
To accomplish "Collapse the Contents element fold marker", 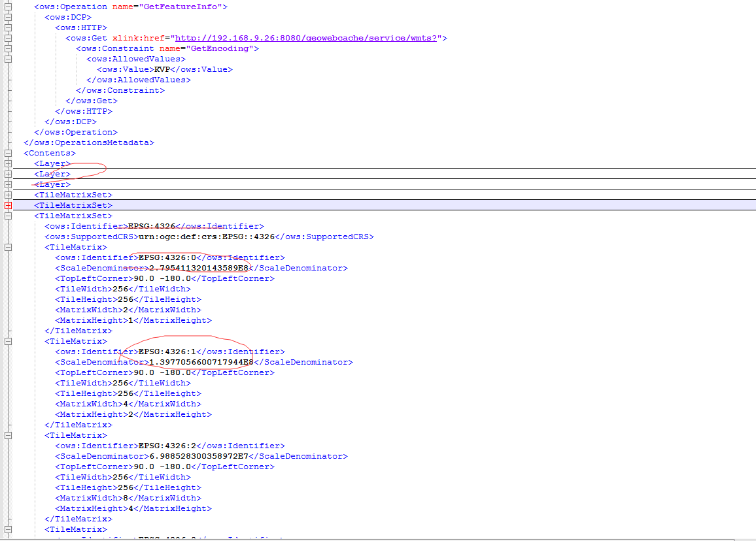I will click(x=8, y=153).
